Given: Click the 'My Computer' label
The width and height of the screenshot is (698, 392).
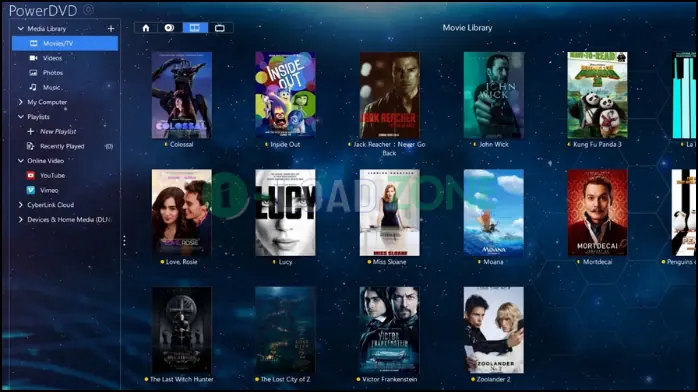Looking at the screenshot, I should pyautogui.click(x=47, y=102).
